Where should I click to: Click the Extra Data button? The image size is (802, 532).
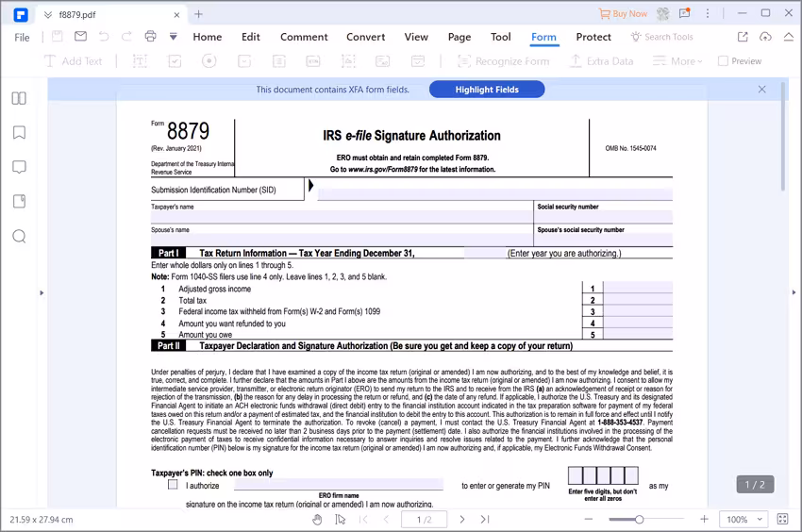coord(602,61)
